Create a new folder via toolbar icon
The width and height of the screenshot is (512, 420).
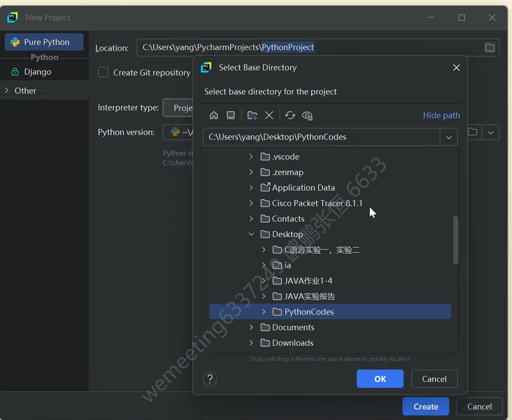click(x=252, y=115)
